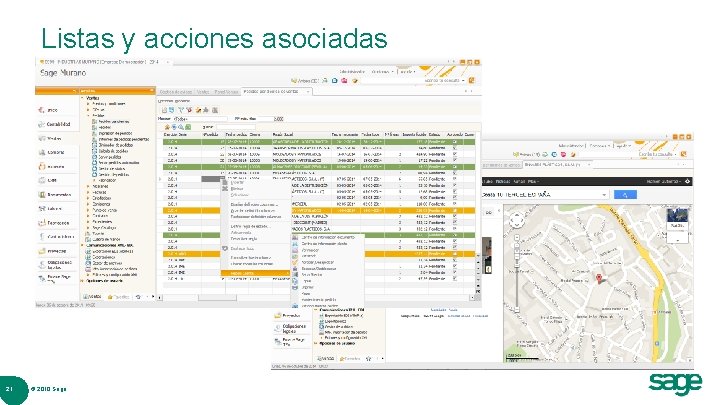720x405 pixels.
Task: Switch to the Favoritos tab in front window footer
Action: point(118,297)
